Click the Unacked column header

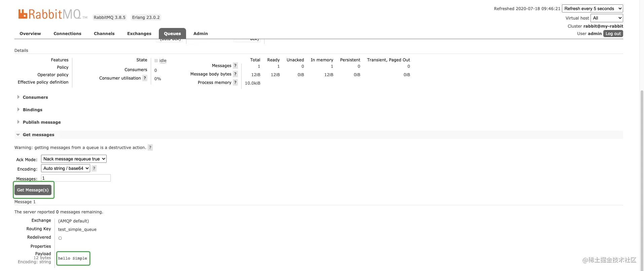point(295,60)
